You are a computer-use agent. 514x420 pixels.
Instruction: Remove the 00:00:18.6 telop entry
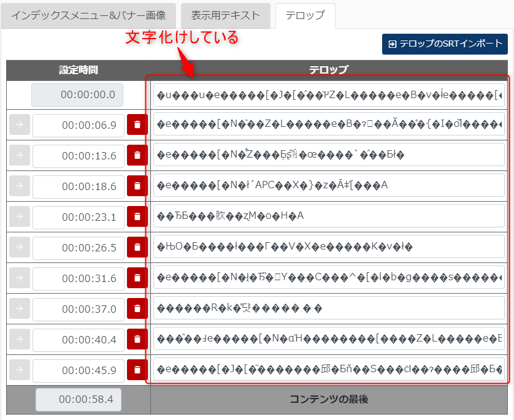[x=137, y=186]
